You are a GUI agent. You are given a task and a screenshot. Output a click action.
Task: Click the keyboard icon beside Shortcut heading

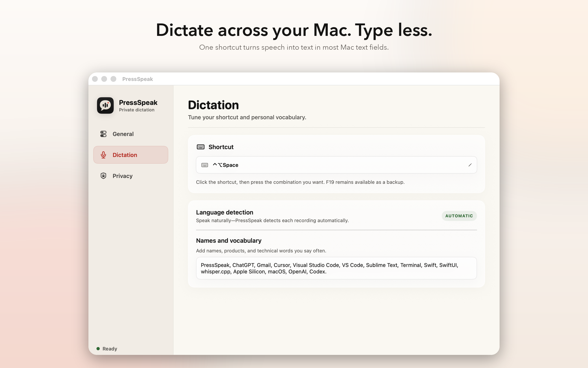[x=201, y=147]
